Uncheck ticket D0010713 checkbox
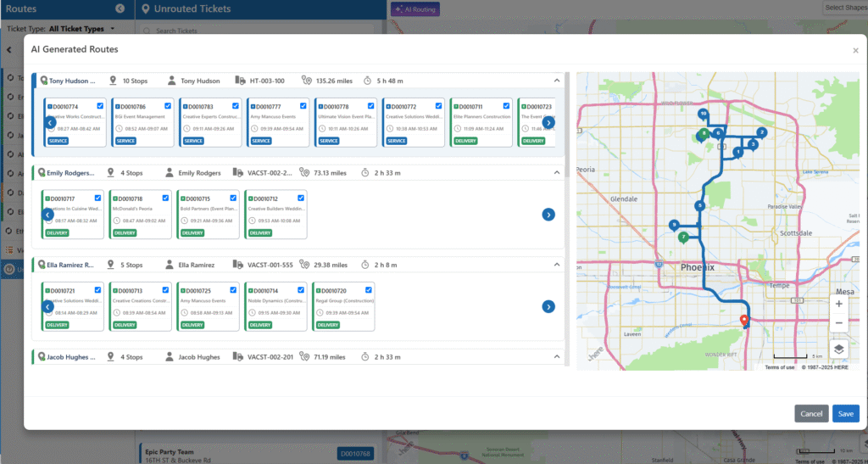 [165, 290]
